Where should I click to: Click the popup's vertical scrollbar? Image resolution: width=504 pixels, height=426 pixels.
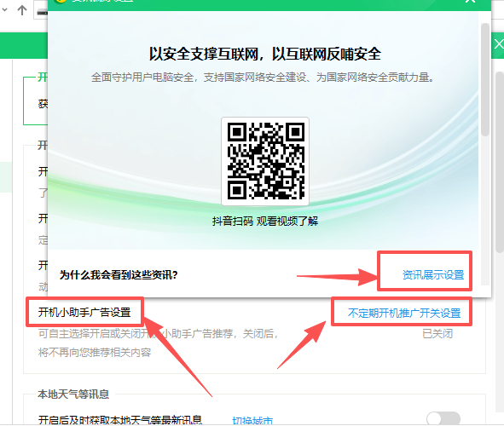(x=485, y=79)
